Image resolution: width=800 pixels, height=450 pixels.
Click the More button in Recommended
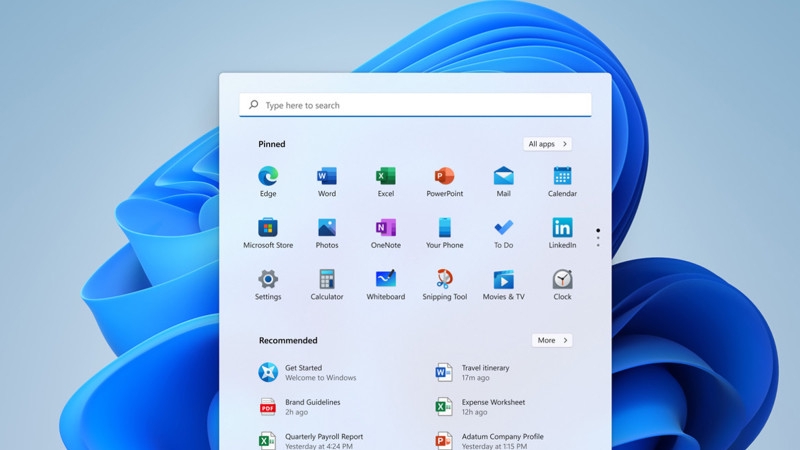[x=552, y=340]
